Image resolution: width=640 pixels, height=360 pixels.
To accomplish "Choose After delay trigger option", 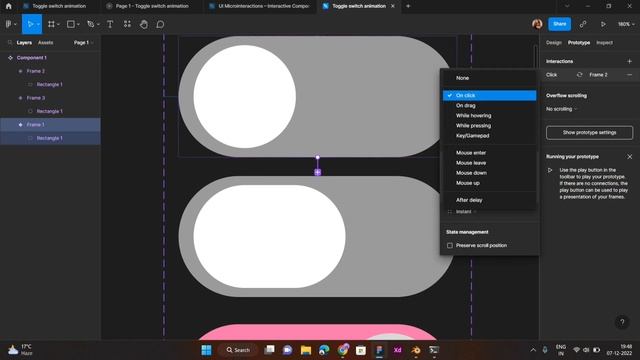I will 489,200.
